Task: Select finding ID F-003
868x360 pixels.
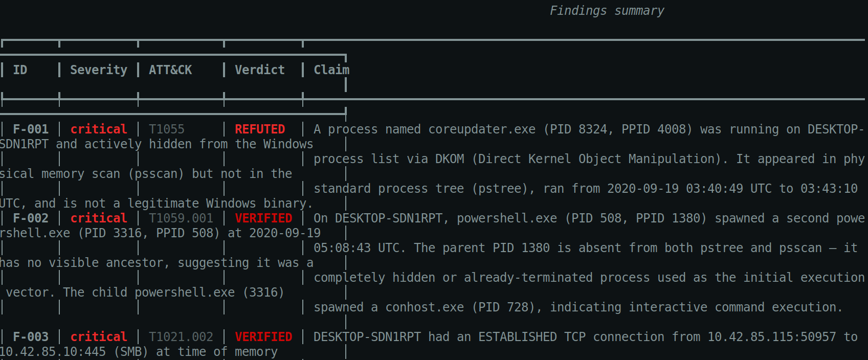Action: [x=31, y=337]
